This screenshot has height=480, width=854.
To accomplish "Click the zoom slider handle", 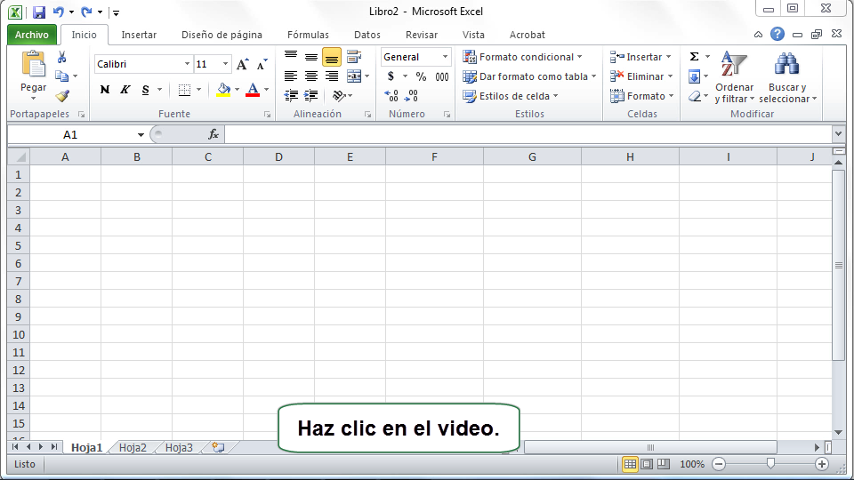I will click(x=771, y=464).
